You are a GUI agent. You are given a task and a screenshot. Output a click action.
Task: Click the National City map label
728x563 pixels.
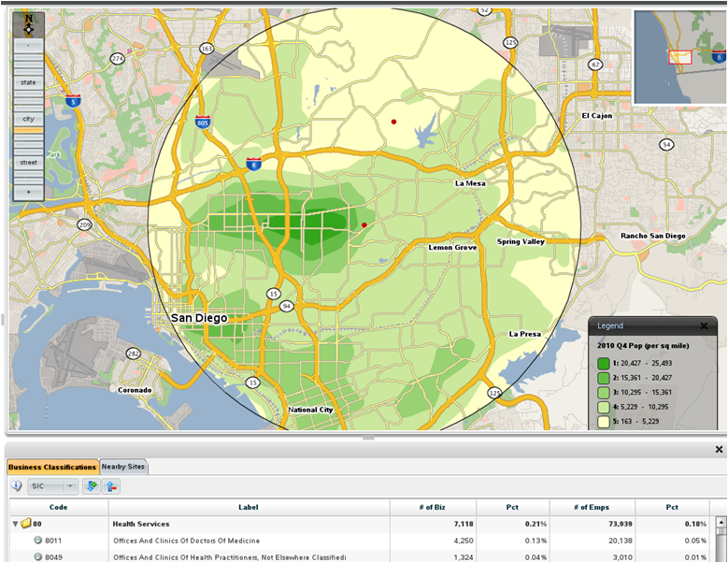click(x=310, y=410)
